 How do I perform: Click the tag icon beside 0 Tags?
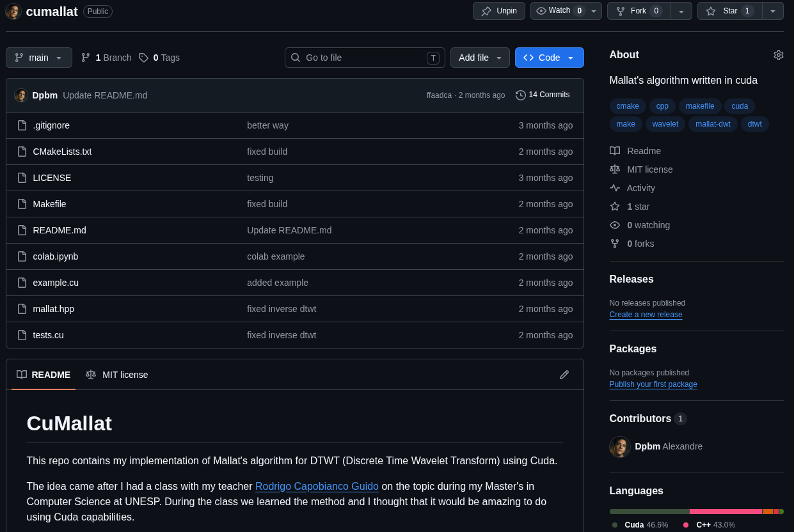[143, 58]
